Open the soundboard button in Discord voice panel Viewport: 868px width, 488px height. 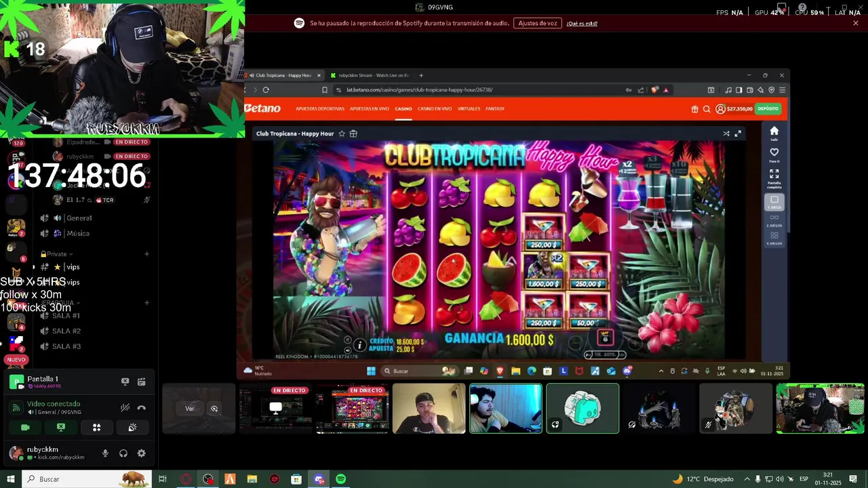point(132,428)
